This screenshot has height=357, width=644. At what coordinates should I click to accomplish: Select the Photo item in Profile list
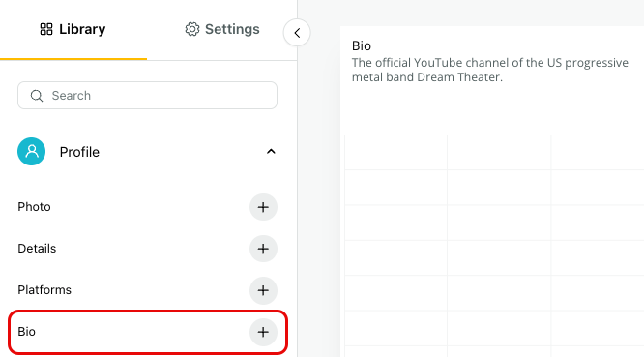34,207
